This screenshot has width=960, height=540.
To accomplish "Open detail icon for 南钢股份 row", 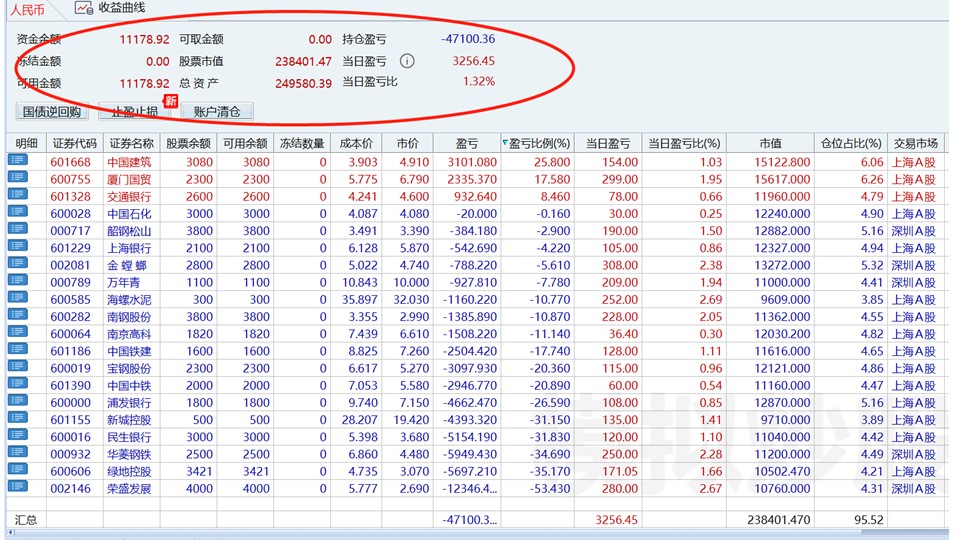I will click(18, 315).
